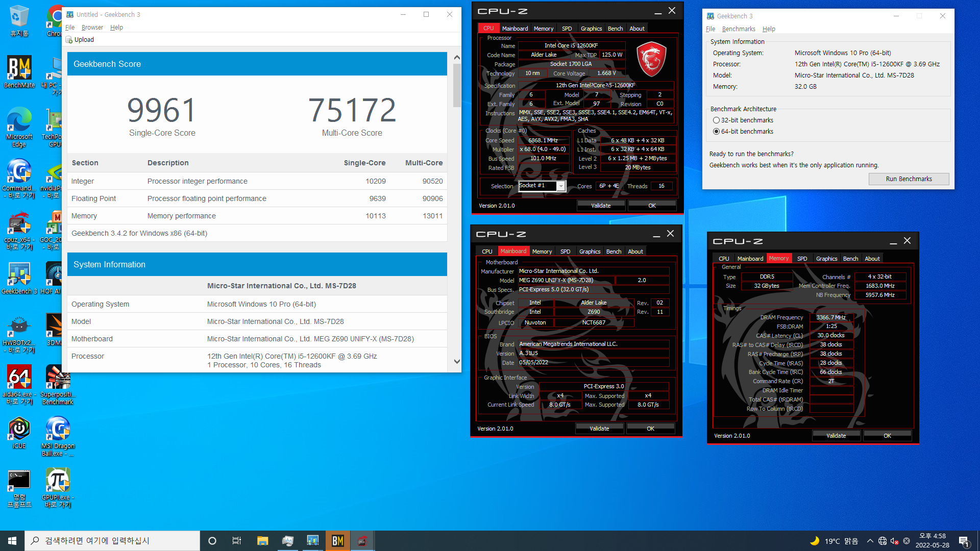
Task: Click Validate in Mainboard CPU-Z window
Action: click(599, 429)
